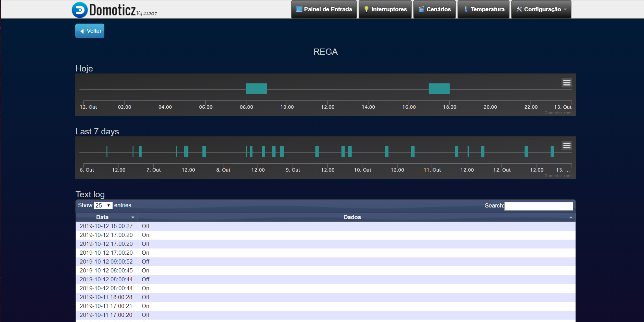The height and width of the screenshot is (322, 644).
Task: Select the 08:00 activity bar in Hoje chart
Action: click(256, 89)
